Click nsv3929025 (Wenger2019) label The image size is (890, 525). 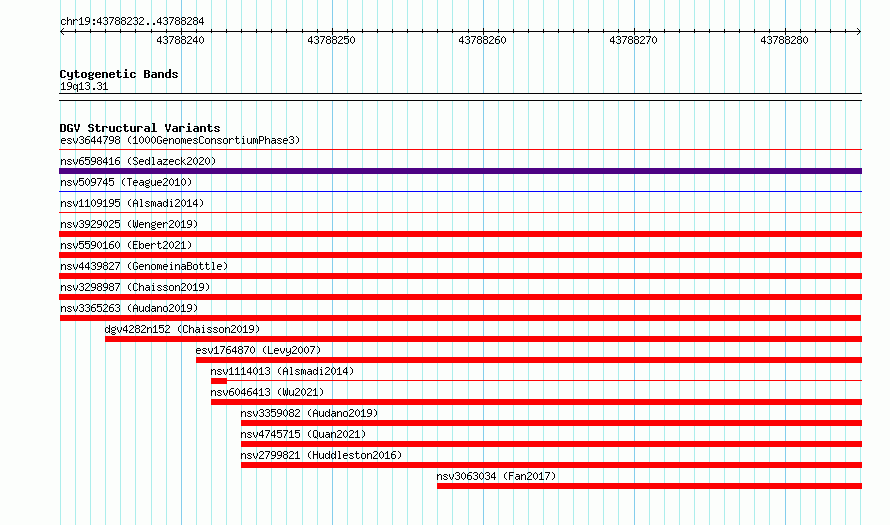129,224
